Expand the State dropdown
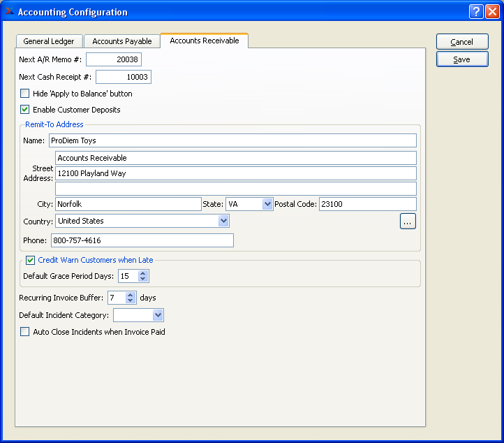This screenshot has height=443, width=504. pyautogui.click(x=267, y=204)
